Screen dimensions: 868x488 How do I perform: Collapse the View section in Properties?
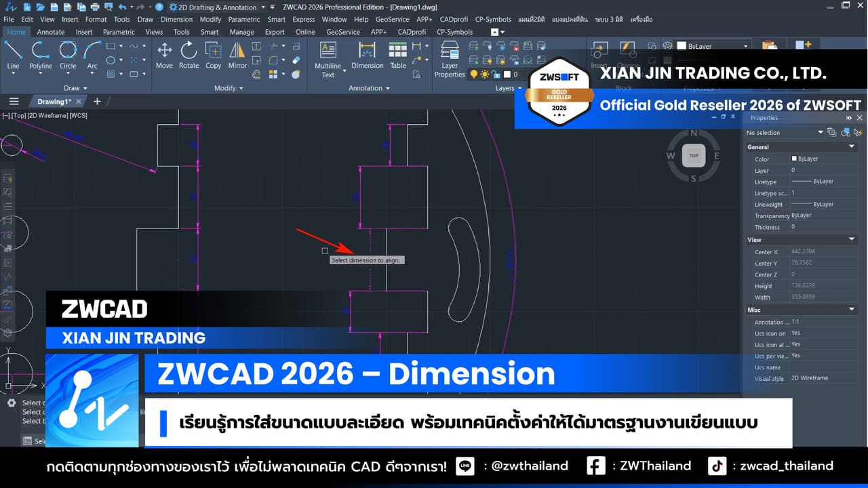852,239
